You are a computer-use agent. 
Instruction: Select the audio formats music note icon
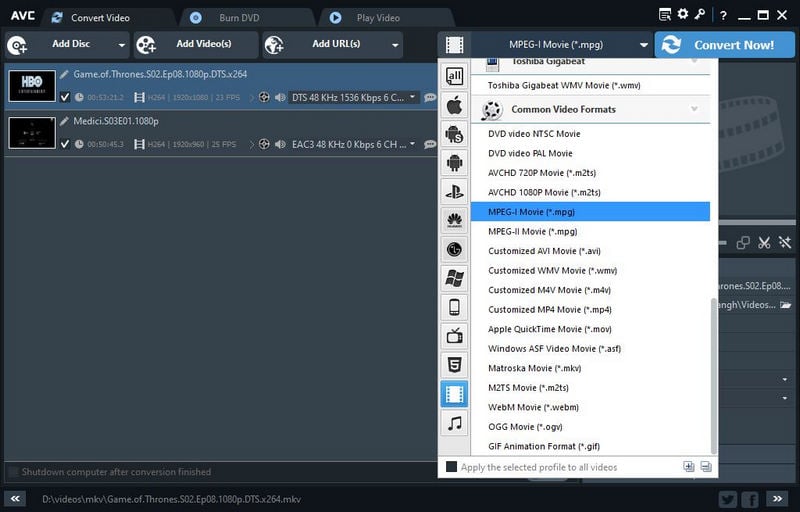click(x=454, y=423)
